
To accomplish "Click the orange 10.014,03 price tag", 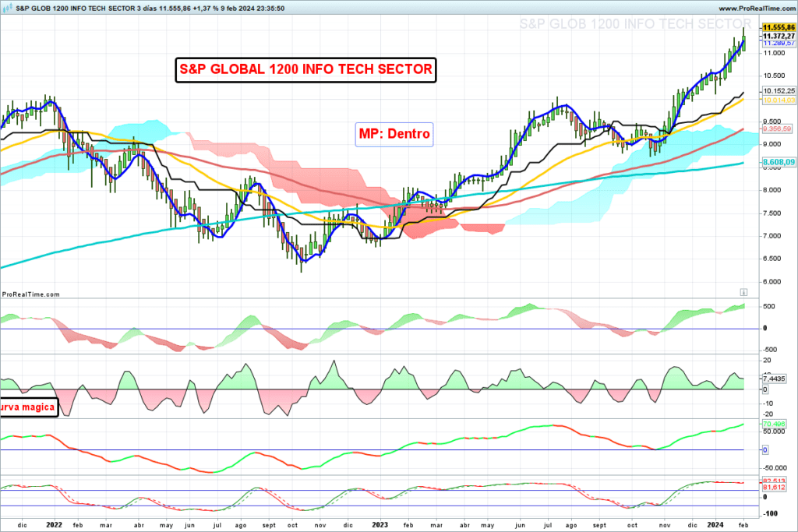I will click(x=779, y=100).
